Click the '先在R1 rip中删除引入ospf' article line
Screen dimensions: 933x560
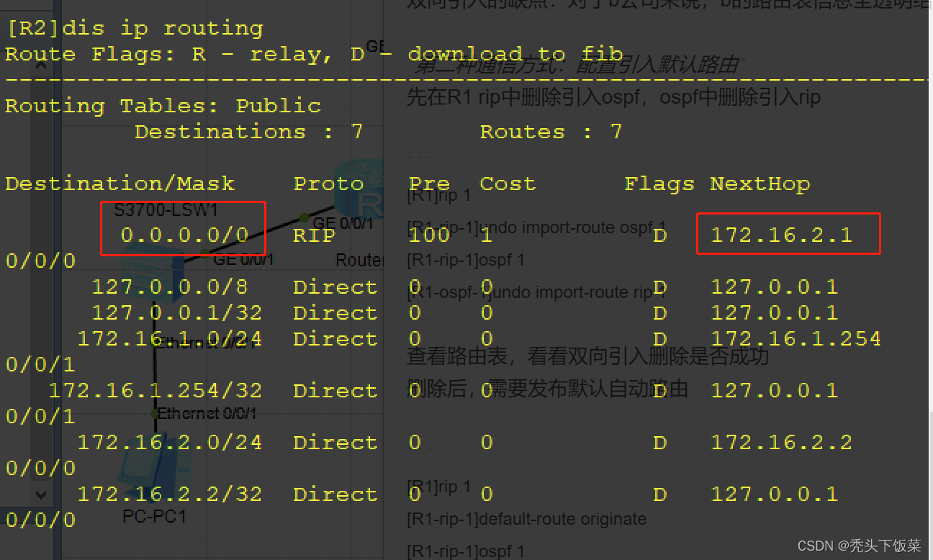pyautogui.click(x=613, y=97)
